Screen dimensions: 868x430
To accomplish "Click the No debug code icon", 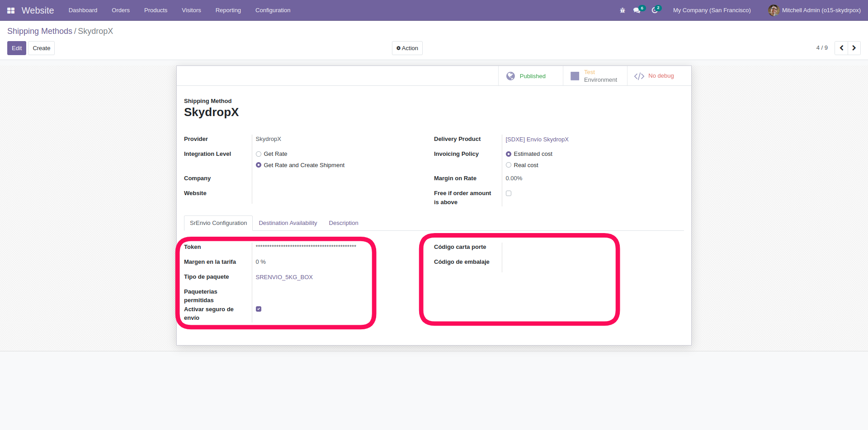I will pos(639,76).
